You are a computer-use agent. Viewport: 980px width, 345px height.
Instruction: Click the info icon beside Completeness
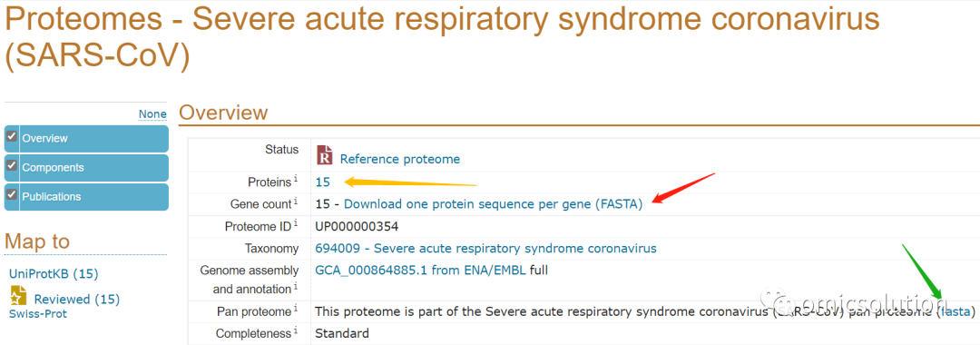[296, 331]
